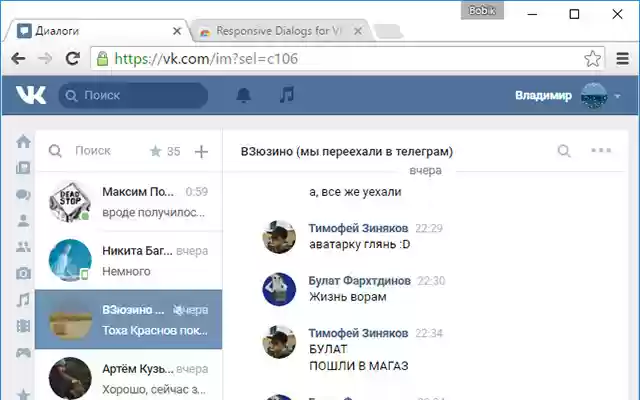Open notifications bell icon

[x=244, y=95]
